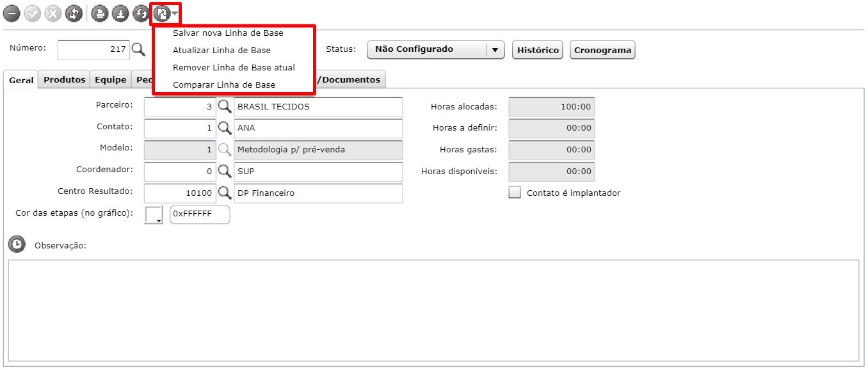The image size is (868, 370).
Task: Click the minus remove record toolbar icon
Action: point(12,13)
